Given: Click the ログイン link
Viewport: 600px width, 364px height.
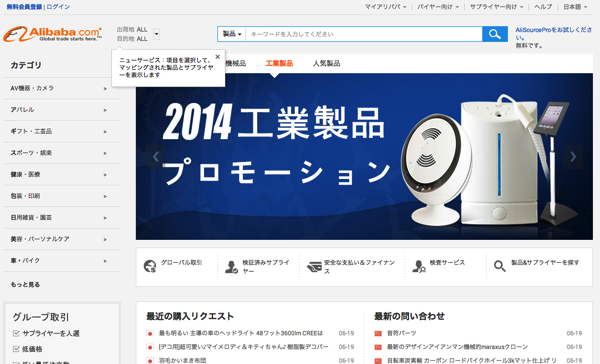Looking at the screenshot, I should (58, 7).
